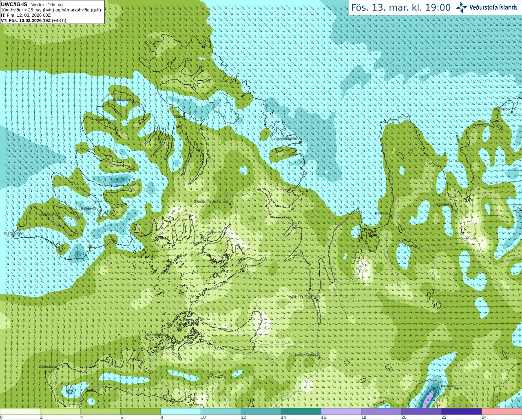Click the 0–2 m/s pale yellow swatch
The image size is (522, 420).
point(20,411)
